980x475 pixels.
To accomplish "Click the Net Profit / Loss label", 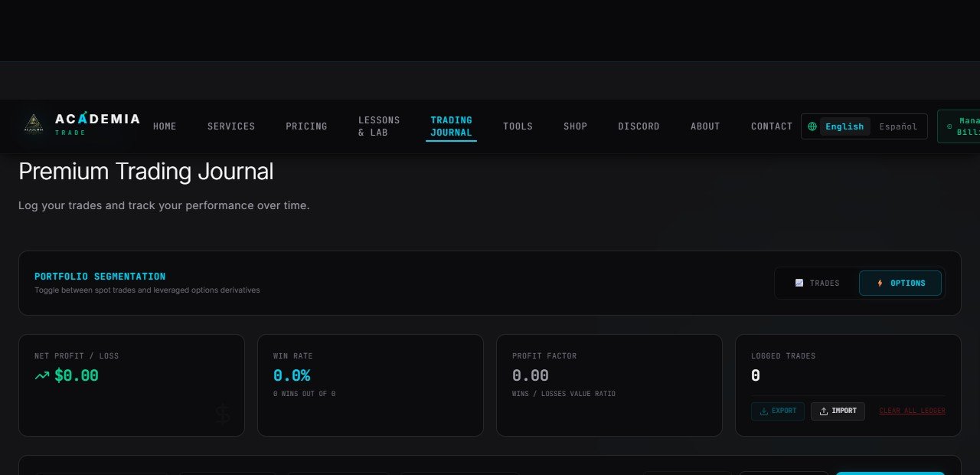I will (77, 356).
